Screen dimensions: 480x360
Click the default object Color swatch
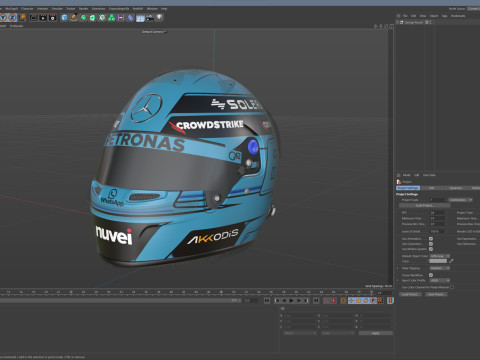438,261
